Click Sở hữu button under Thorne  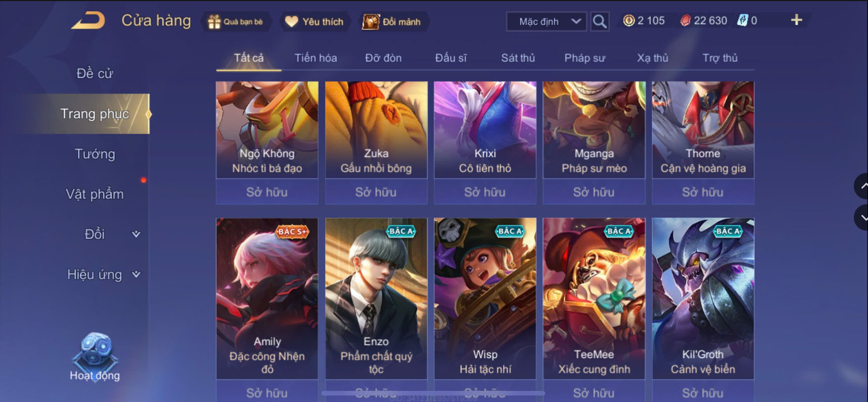(x=703, y=192)
